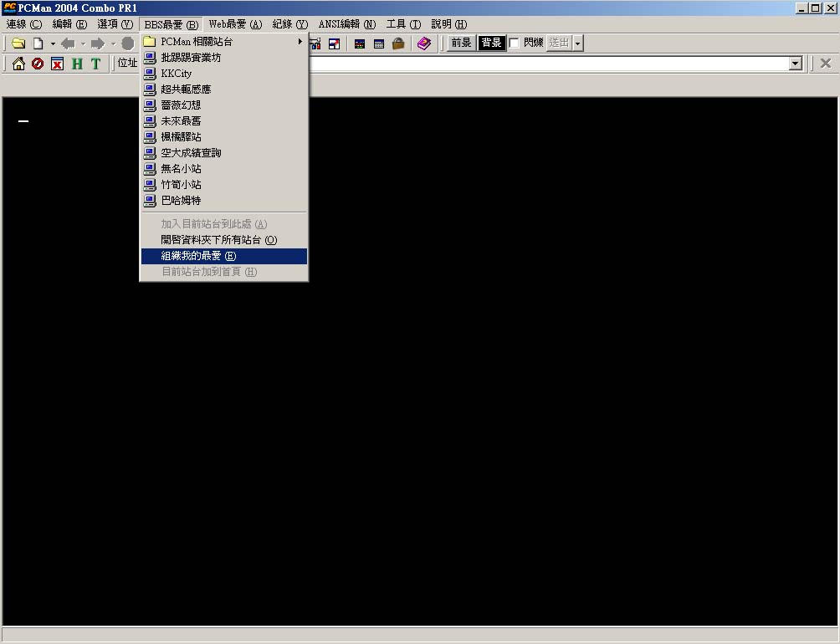840x644 pixels.
Task: Click the home icon in toolbar
Action: coord(18,64)
